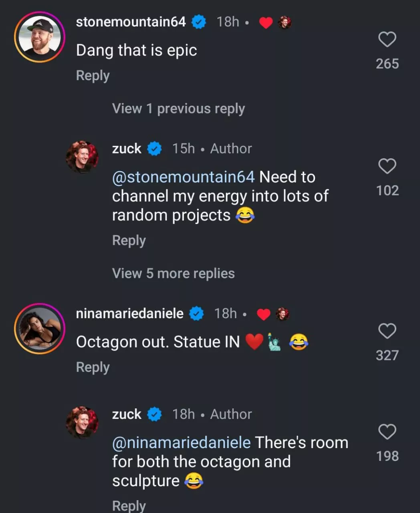Screen dimensions: 420x513
Task: Open ninamariedaniele's profile picture
Action: (x=40, y=329)
